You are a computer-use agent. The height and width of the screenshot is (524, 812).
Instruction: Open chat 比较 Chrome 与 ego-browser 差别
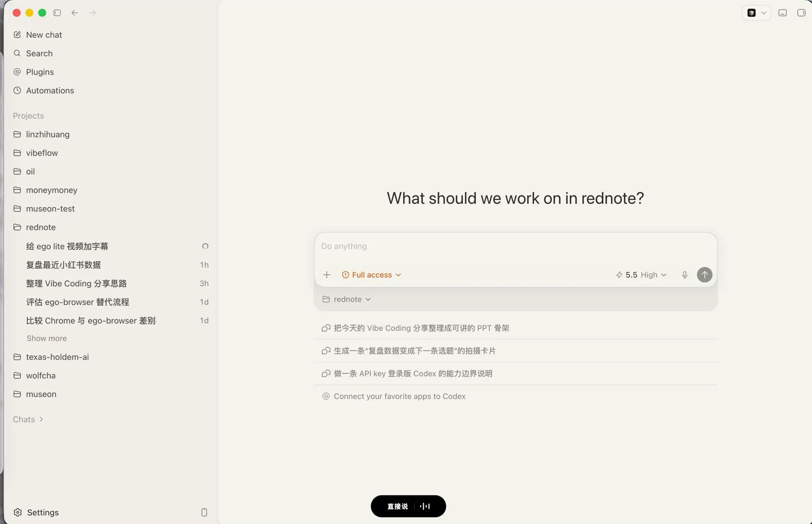[x=111, y=320]
